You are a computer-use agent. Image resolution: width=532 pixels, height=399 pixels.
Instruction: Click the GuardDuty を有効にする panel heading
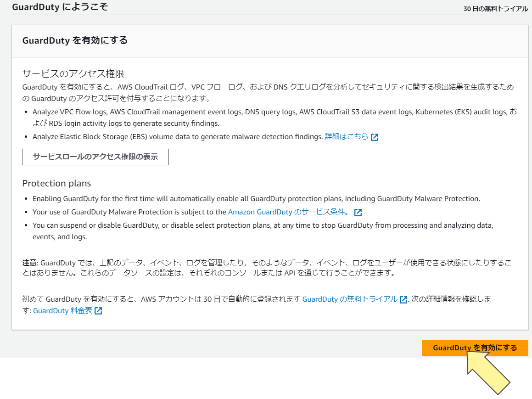[x=75, y=40]
